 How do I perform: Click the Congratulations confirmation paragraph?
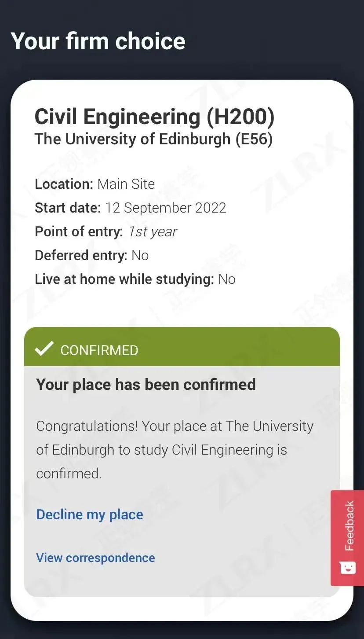pyautogui.click(x=175, y=450)
